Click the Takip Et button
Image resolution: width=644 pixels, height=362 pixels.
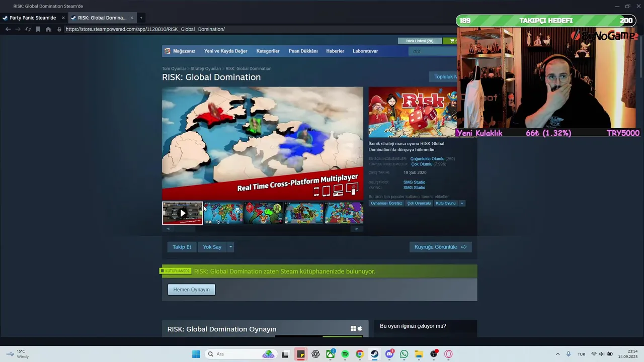(x=182, y=247)
